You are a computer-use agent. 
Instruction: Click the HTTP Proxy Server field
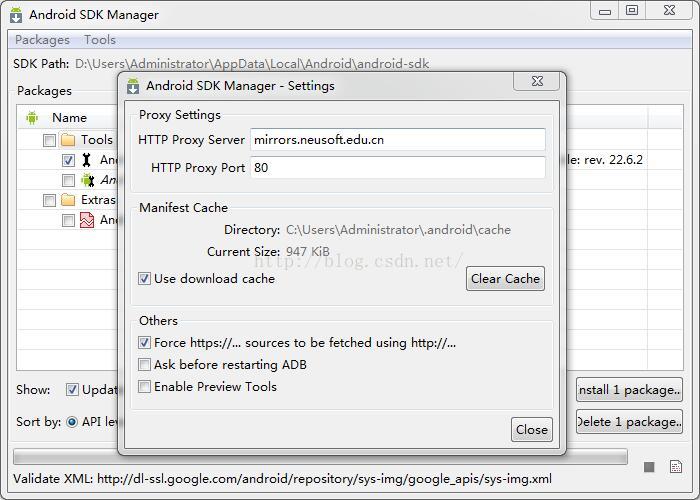(397, 140)
